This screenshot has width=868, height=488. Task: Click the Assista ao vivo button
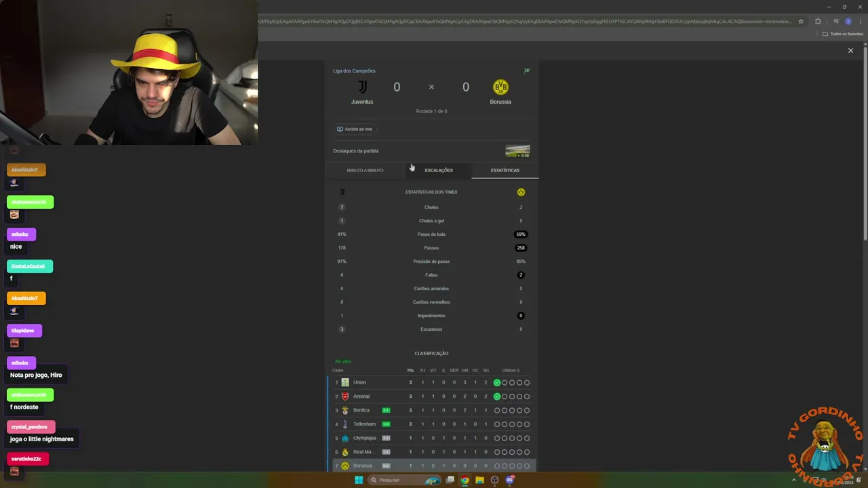[355, 129]
